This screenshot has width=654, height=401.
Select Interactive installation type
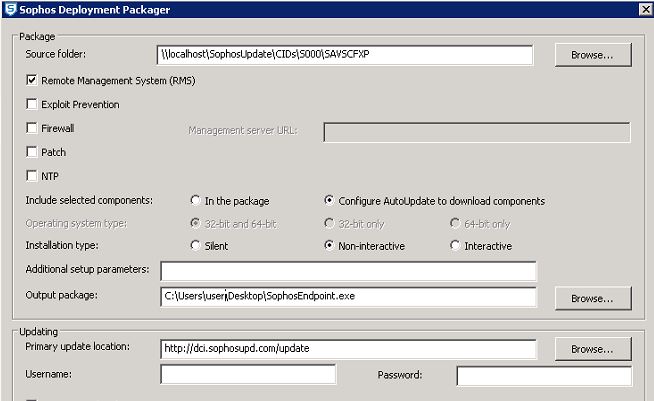tap(455, 245)
